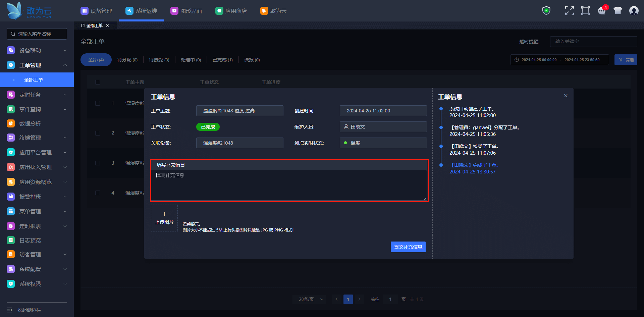Click the 菜单管理 sidebar icon
Viewport: 644px width, 317px height.
click(x=11, y=211)
